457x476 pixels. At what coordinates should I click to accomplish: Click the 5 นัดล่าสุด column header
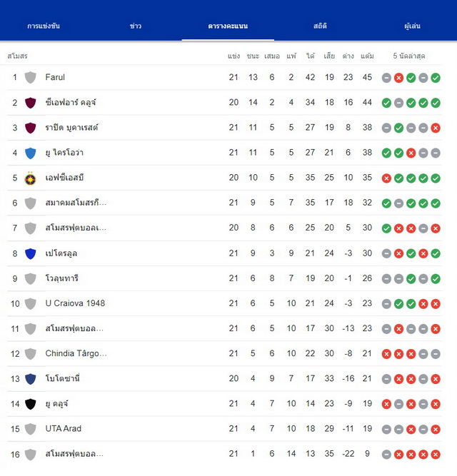[x=409, y=56]
